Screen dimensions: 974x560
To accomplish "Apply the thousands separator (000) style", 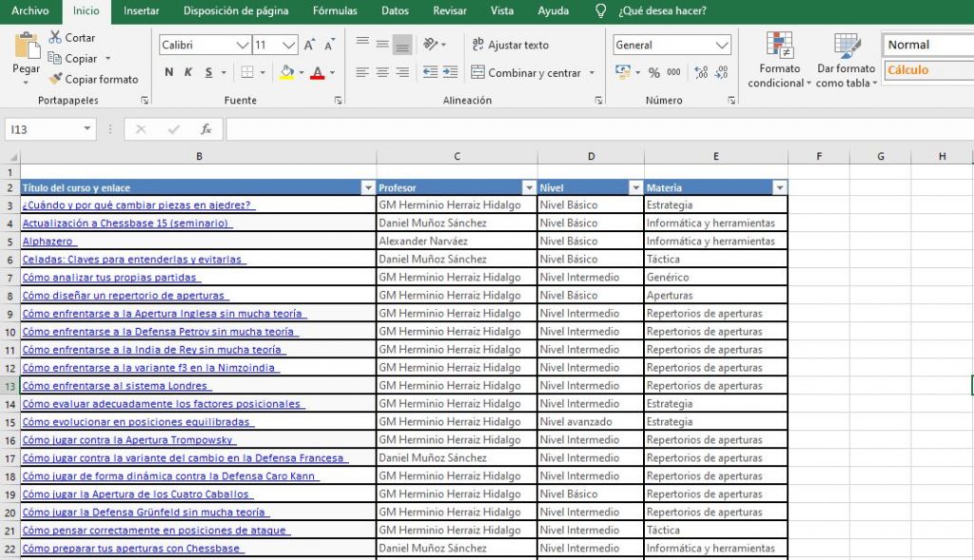I will point(673,72).
